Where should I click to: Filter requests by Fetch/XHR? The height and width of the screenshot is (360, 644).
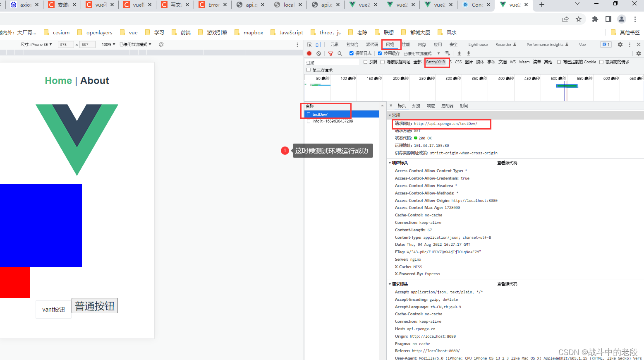436,62
